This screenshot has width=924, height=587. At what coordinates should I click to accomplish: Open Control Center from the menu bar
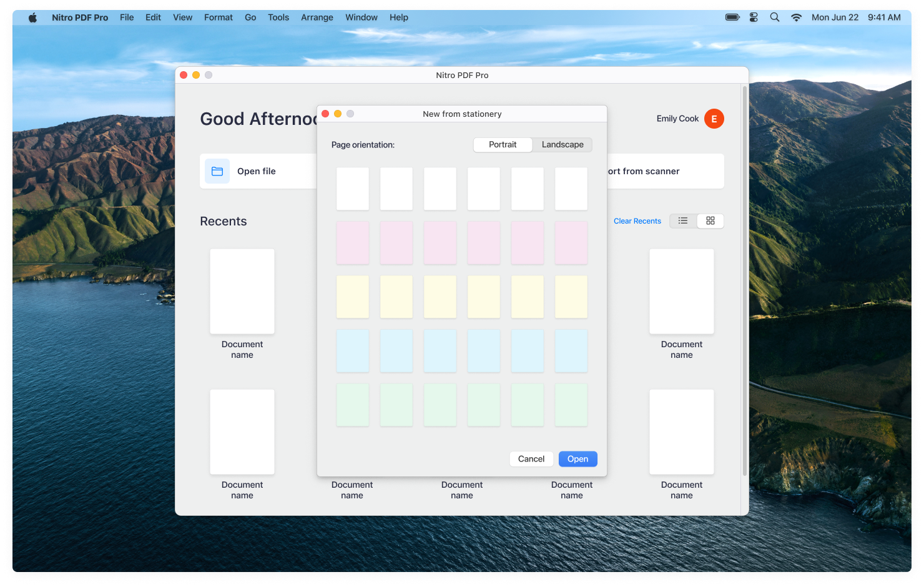(x=753, y=17)
